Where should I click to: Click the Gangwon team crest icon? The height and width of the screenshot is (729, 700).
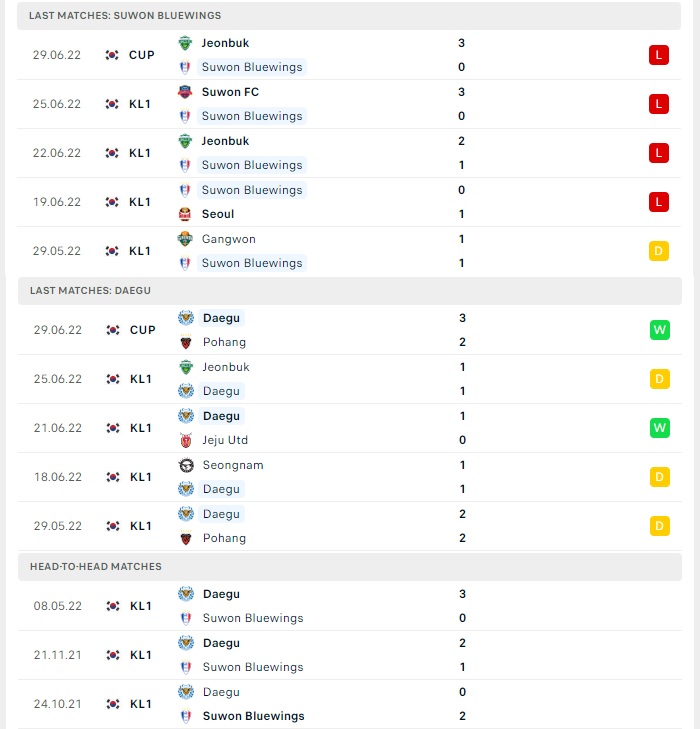(x=185, y=239)
